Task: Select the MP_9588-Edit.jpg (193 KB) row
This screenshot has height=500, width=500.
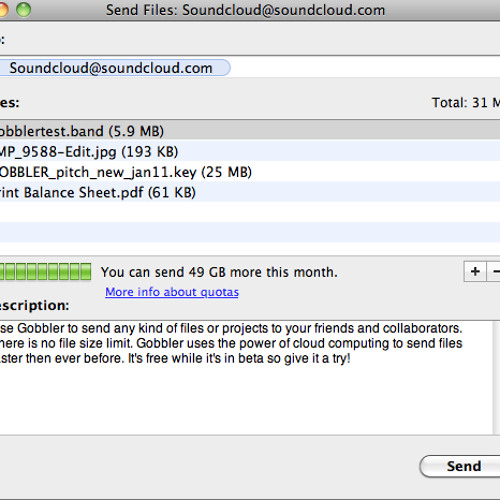Action: [250, 151]
